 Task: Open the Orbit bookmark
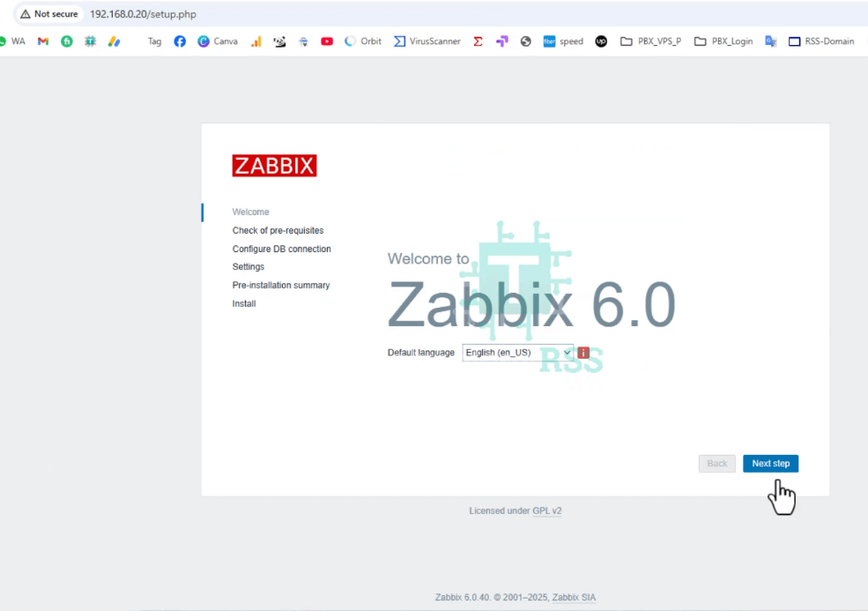coord(361,41)
